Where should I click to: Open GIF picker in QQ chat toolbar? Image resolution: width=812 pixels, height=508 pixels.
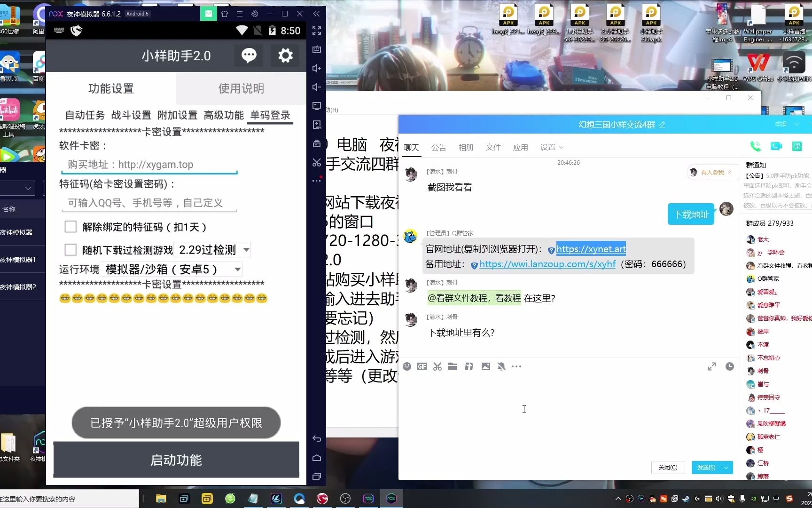tap(422, 366)
